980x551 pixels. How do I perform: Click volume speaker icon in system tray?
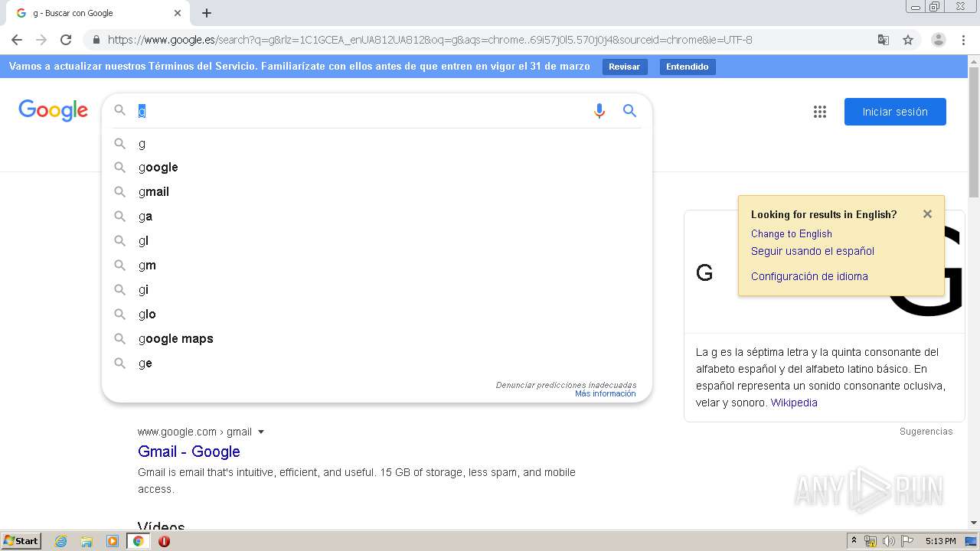889,541
